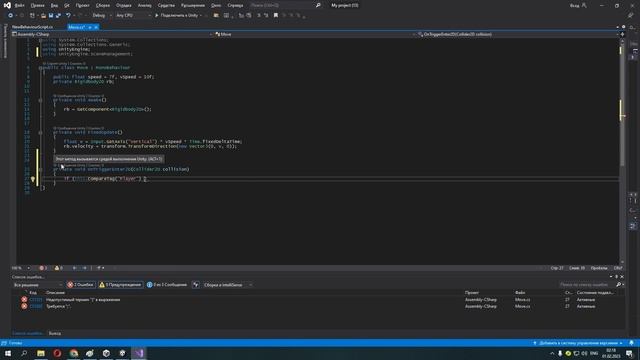
Task: Click Attach to Unity button
Action: click(x=178, y=16)
